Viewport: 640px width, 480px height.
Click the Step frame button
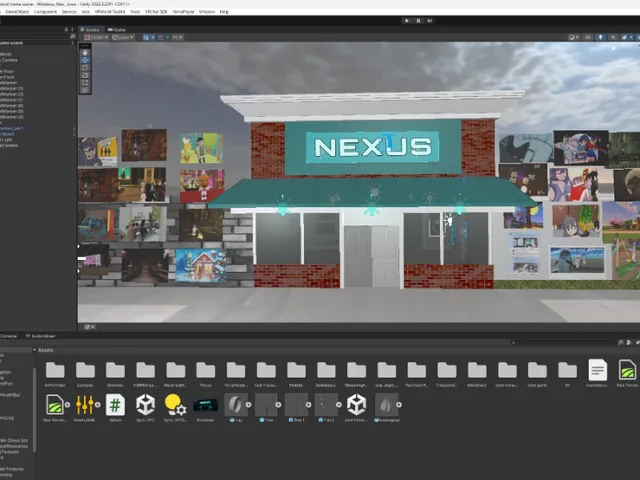point(430,21)
